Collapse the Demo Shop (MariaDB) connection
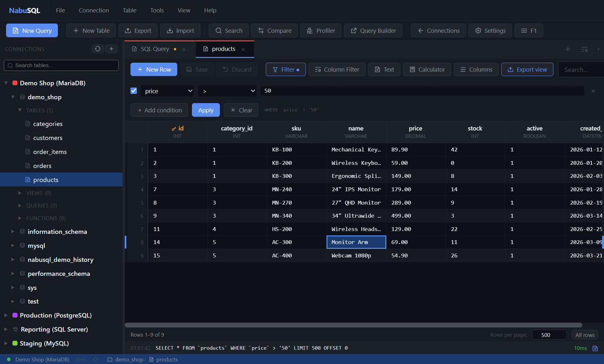The width and height of the screenshot is (604, 364). (x=6, y=83)
